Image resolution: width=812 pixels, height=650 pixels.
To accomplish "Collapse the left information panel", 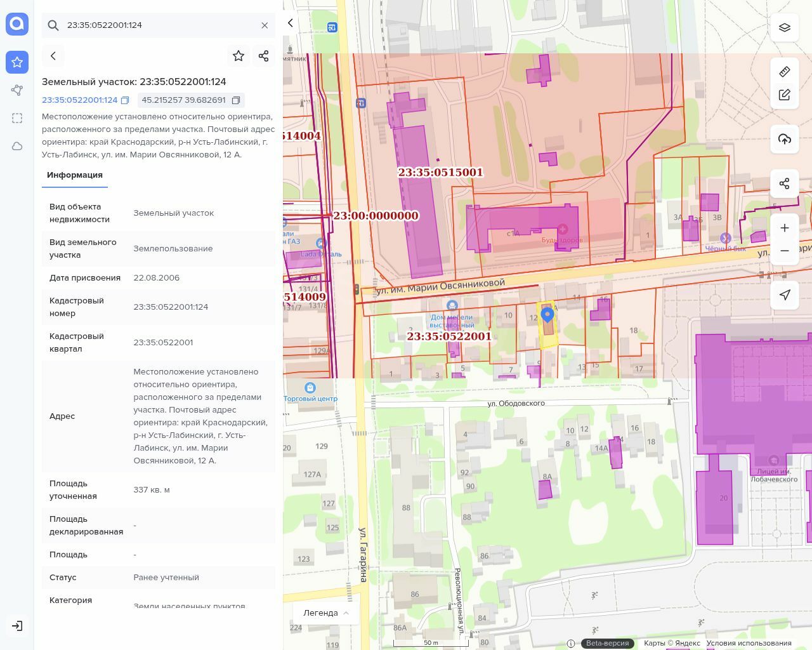I will click(x=291, y=23).
